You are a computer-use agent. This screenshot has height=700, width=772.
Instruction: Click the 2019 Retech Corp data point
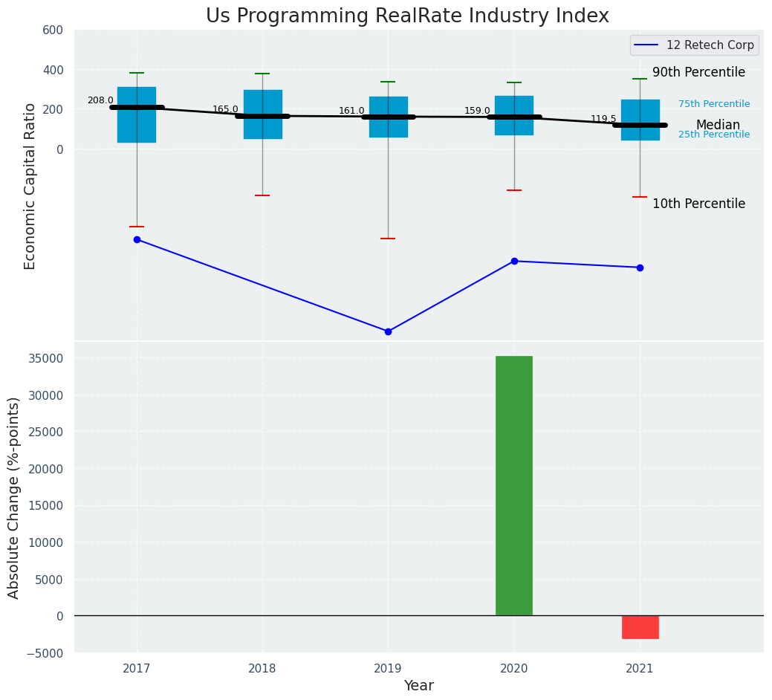click(388, 331)
